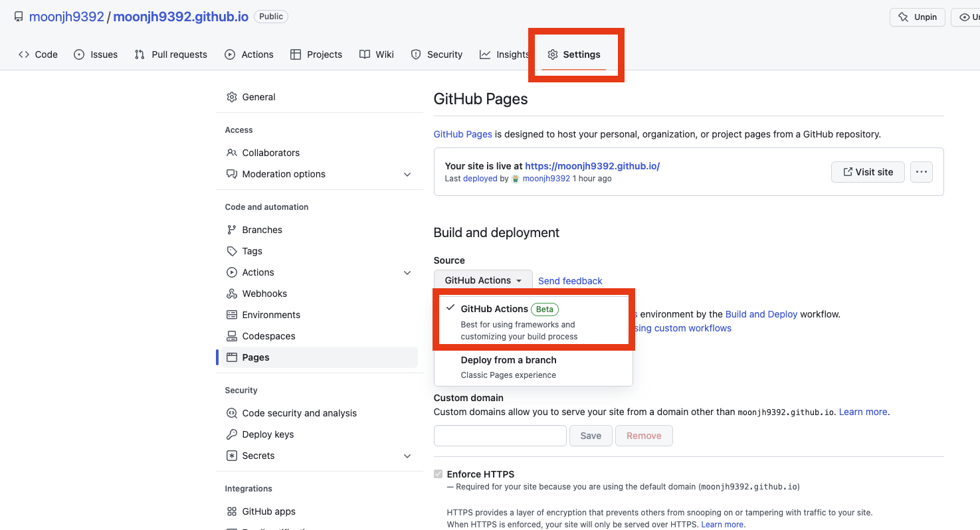
Task: Click the Unpin button
Action: click(x=918, y=17)
